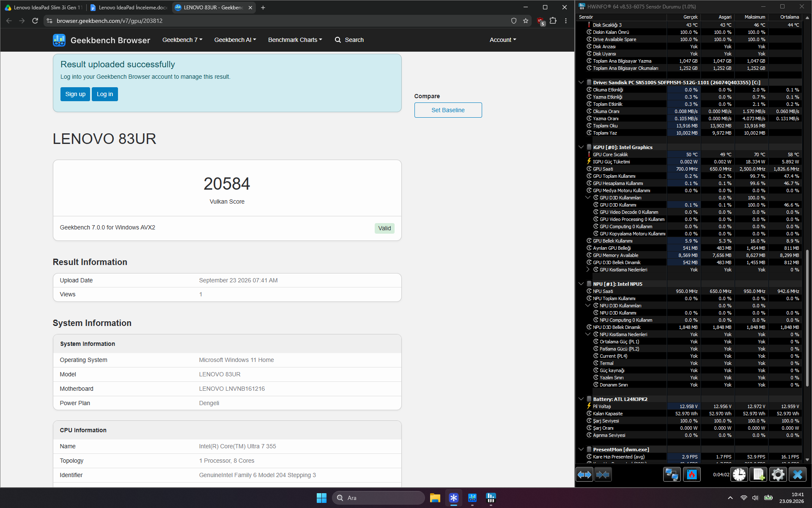
Task: Open the Benchmark Charts dropdown
Action: click(295, 40)
